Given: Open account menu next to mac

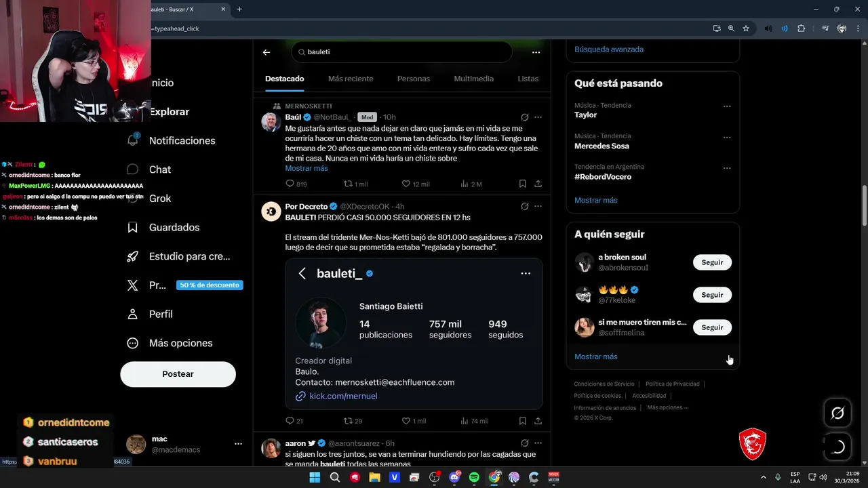Looking at the screenshot, I should point(238,444).
